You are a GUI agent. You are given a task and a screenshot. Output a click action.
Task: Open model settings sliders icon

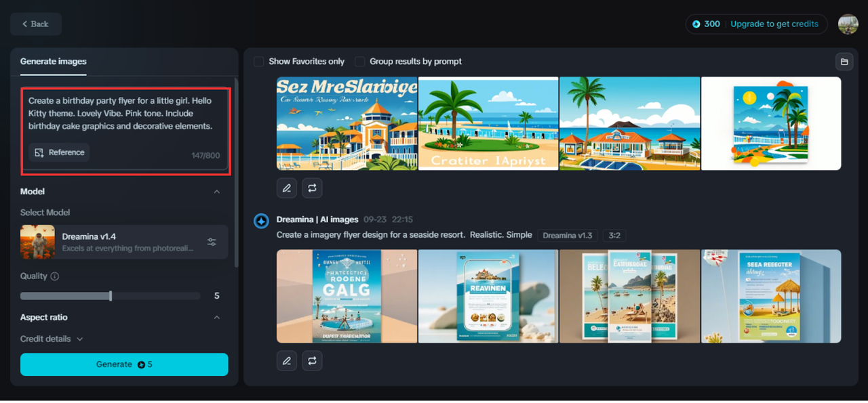click(x=212, y=242)
